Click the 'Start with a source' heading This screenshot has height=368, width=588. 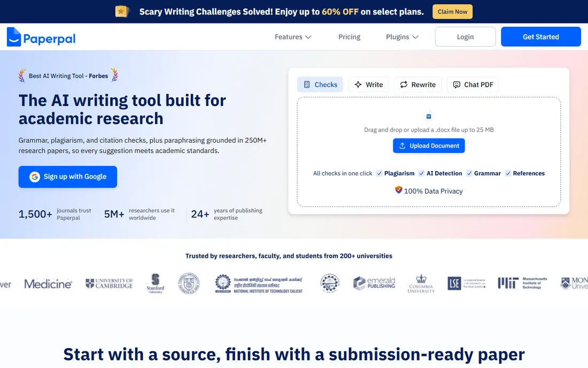coord(294,354)
